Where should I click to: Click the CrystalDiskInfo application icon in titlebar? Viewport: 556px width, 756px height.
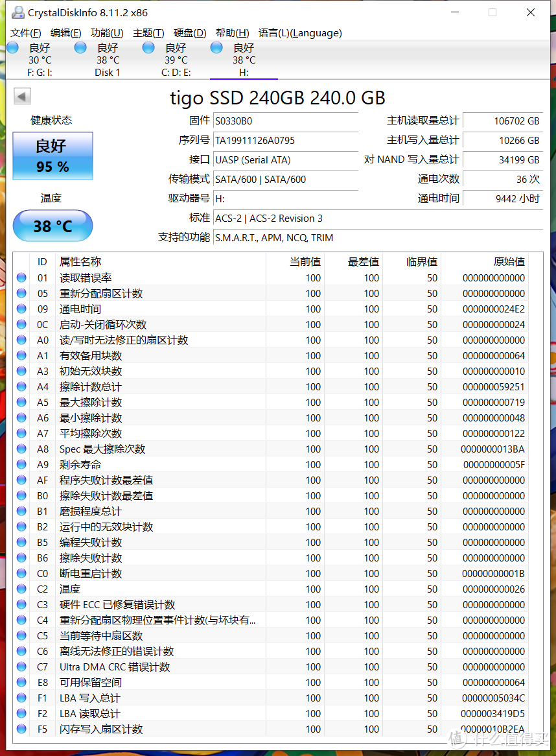click(x=17, y=12)
